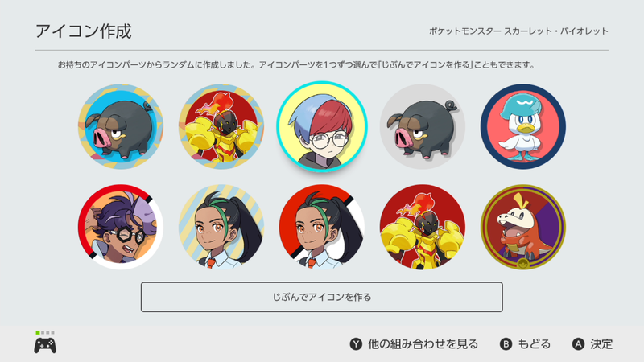
Task: Click the A 決定 option
Action: click(592, 344)
